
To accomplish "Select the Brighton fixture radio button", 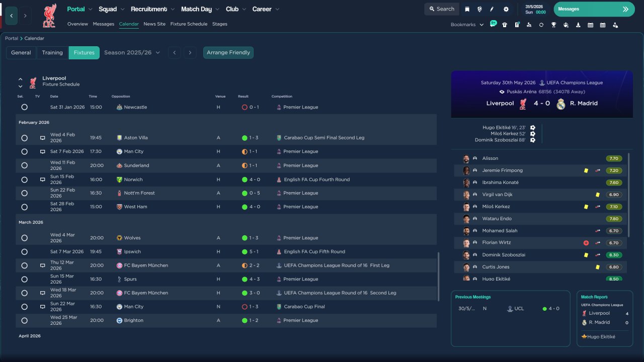I will click(24, 320).
